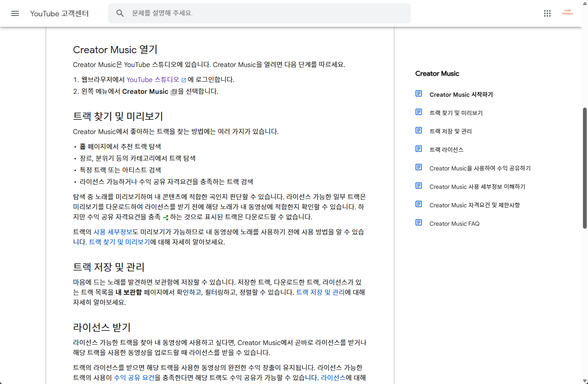The width and height of the screenshot is (588, 384).
Task: Open the 라이선스 link at paragraph end
Action: [333, 378]
